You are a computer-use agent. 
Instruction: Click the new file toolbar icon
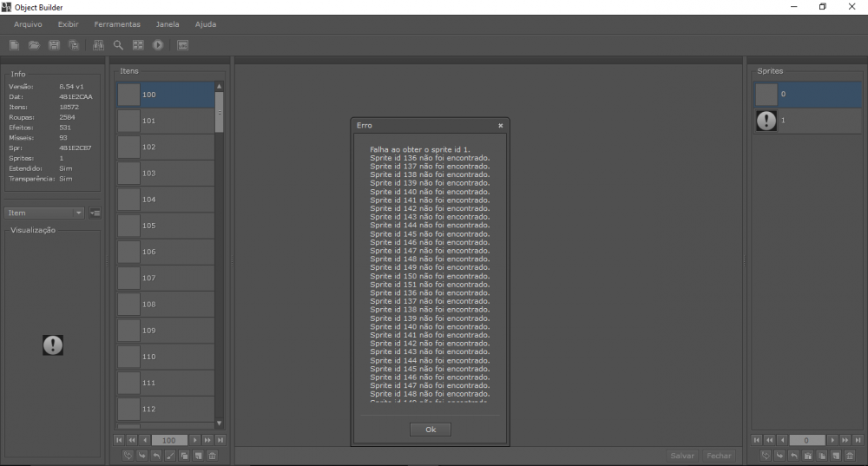pyautogui.click(x=15, y=45)
